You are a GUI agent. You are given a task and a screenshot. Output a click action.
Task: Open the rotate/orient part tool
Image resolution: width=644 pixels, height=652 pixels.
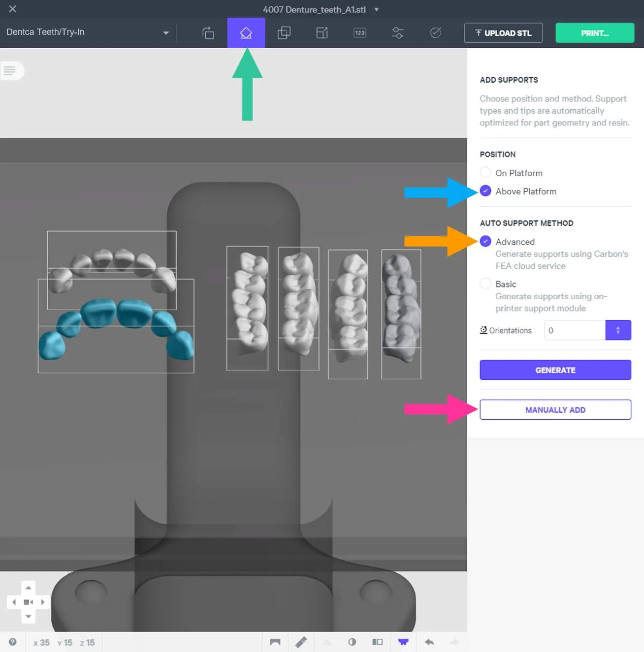point(208,33)
